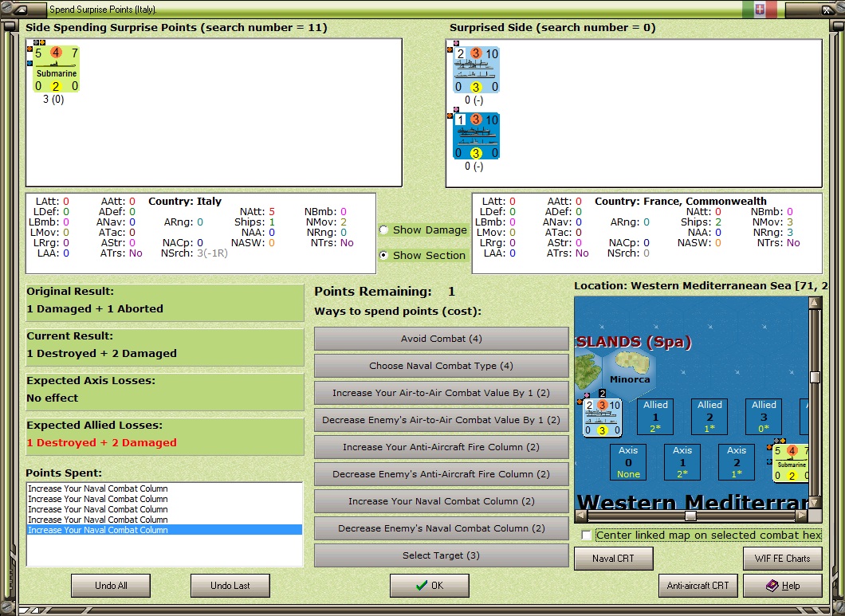Viewport: 845px width, 616px height.
Task: Click Increase Your Naval Combat Column (2) button
Action: (442, 501)
